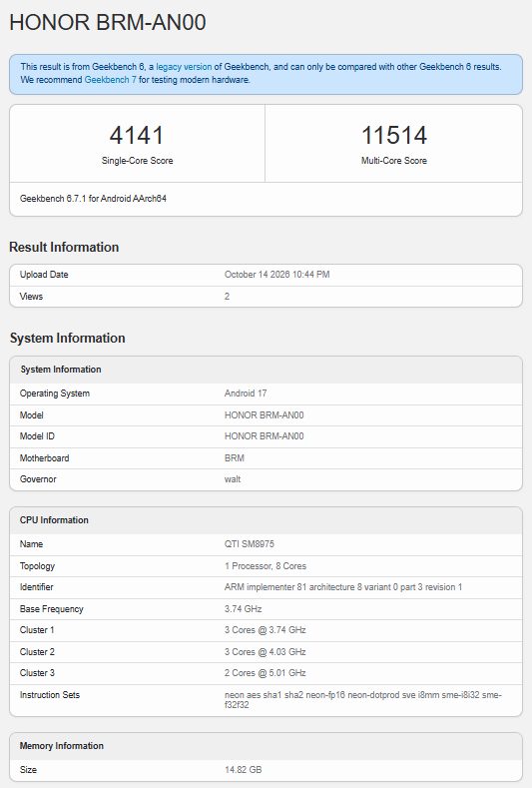Select the CPU name 'QTI SM8975'
Viewport: 532px width, 788px height.
click(x=250, y=544)
